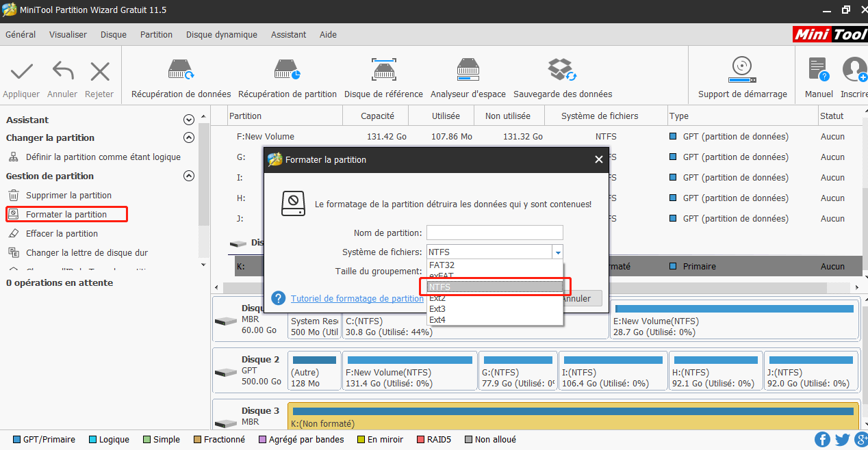Click in the Nom de partition field
Viewport: 868px width, 450px height.
click(494, 233)
